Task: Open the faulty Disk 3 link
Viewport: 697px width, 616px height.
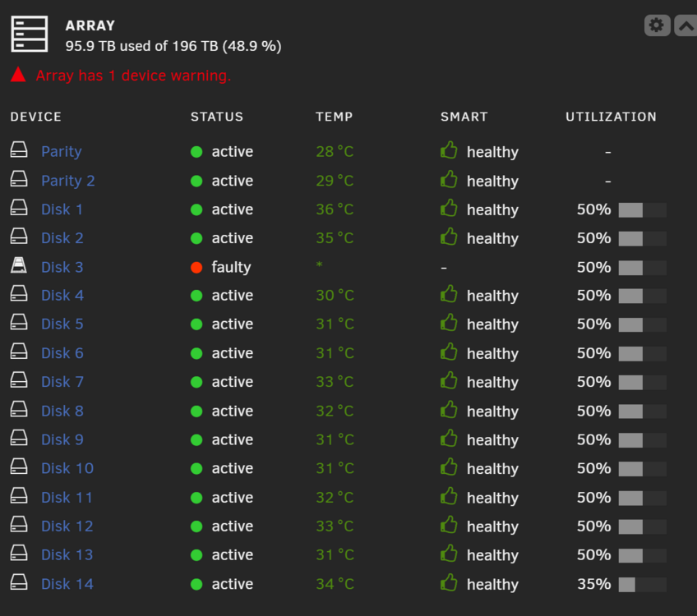Action: [x=62, y=267]
